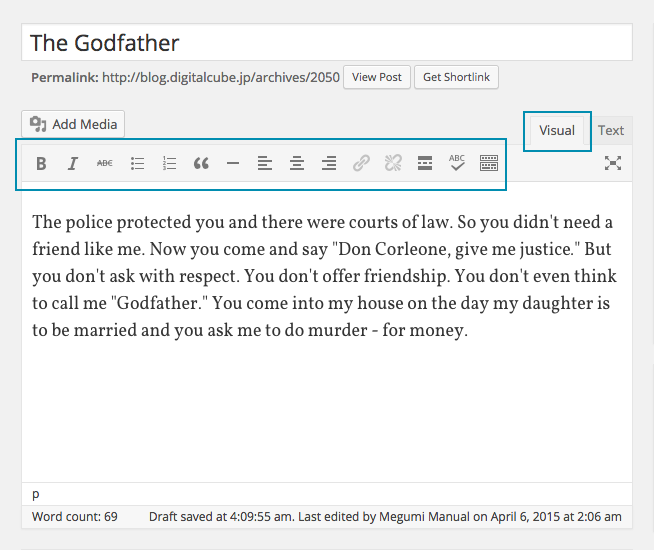654x550 pixels.
Task: Remove link from selected text
Action: click(393, 164)
